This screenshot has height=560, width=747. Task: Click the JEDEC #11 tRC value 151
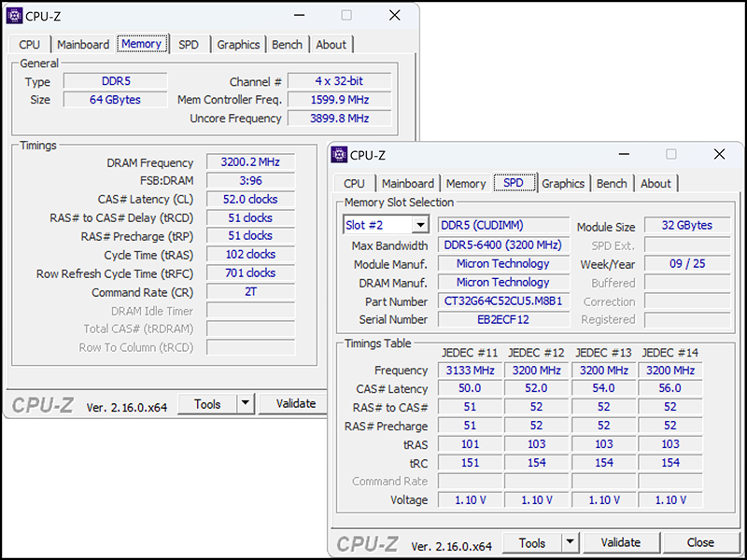point(471,463)
